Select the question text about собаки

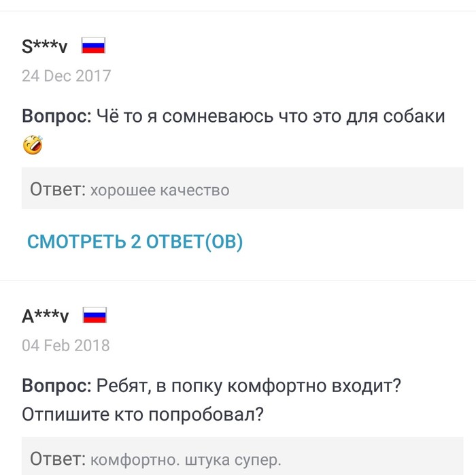click(271, 116)
